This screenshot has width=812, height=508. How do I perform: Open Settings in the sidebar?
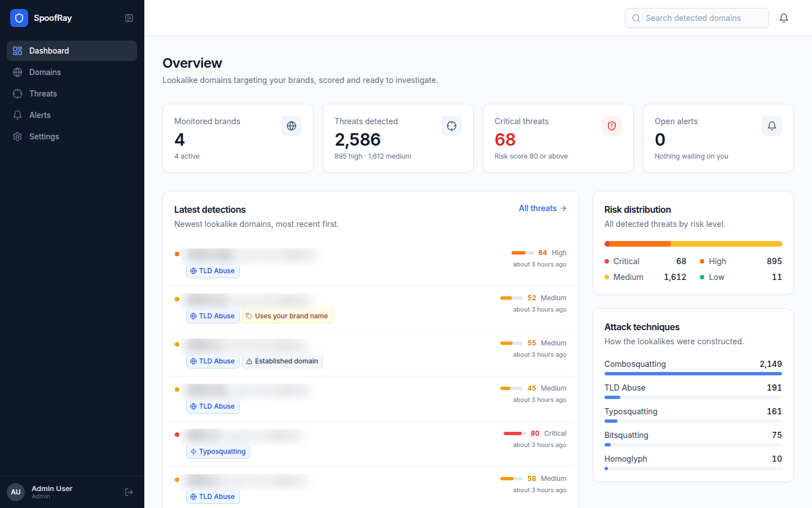(x=72, y=137)
